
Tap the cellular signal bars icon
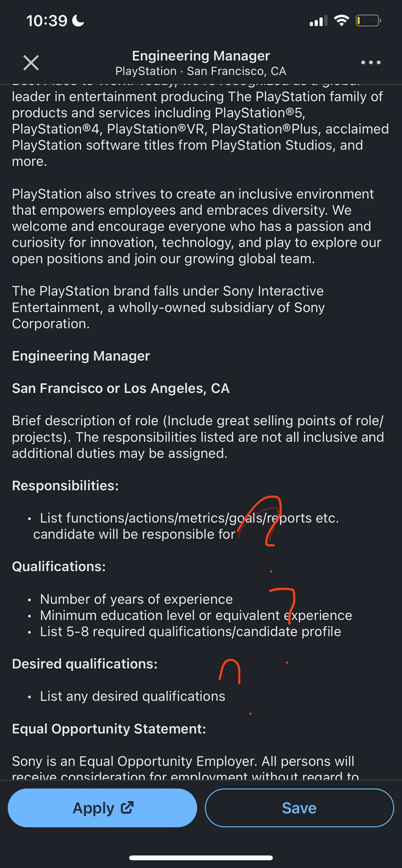(x=318, y=21)
